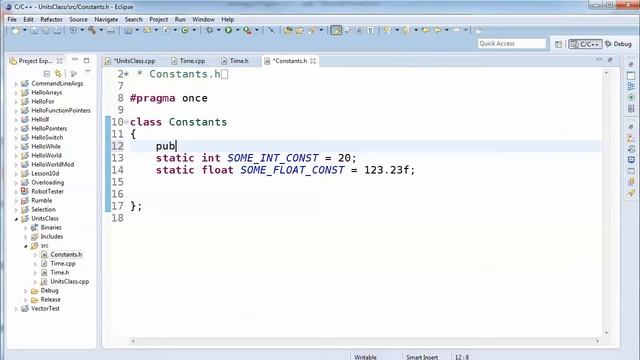This screenshot has height=360, width=640.
Task: Click the Last Edit Location arrow icon
Action: pos(426,30)
